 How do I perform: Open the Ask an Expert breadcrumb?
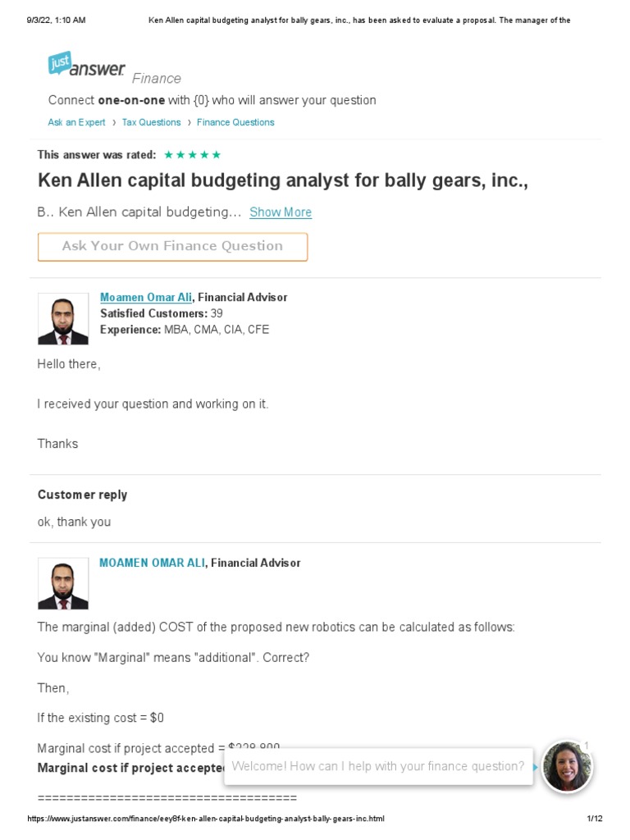click(76, 122)
